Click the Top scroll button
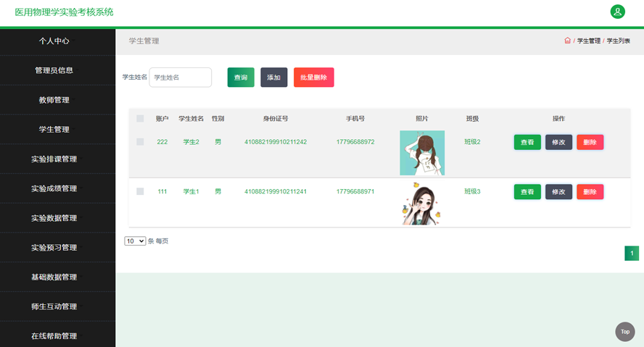The image size is (644, 347). coord(624,331)
